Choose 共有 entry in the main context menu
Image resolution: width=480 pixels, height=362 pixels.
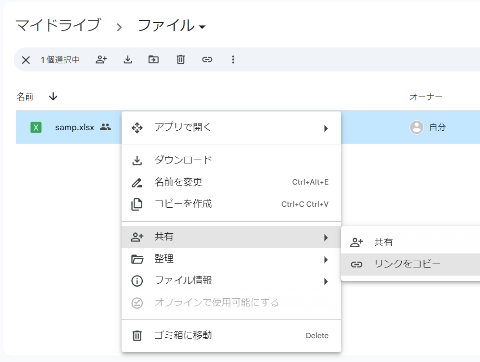(x=231, y=237)
